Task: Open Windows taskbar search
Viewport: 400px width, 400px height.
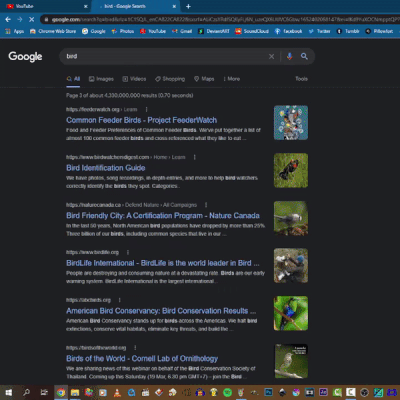Action: click(x=26, y=392)
